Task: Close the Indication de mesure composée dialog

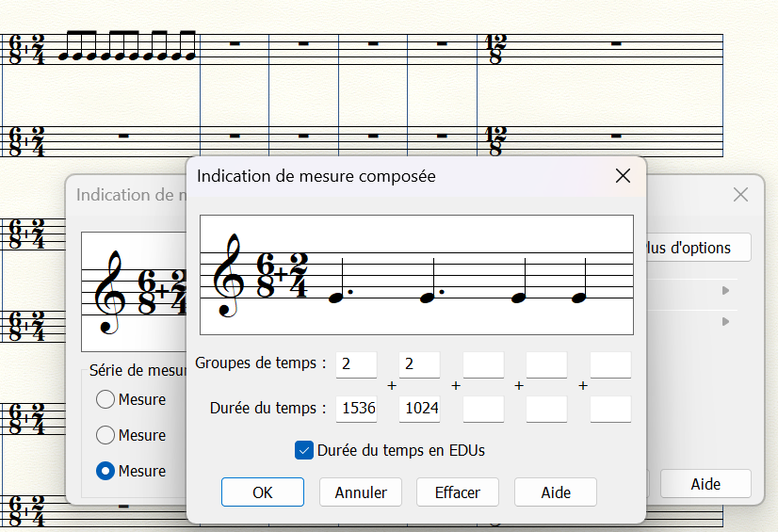Action: pos(623,176)
